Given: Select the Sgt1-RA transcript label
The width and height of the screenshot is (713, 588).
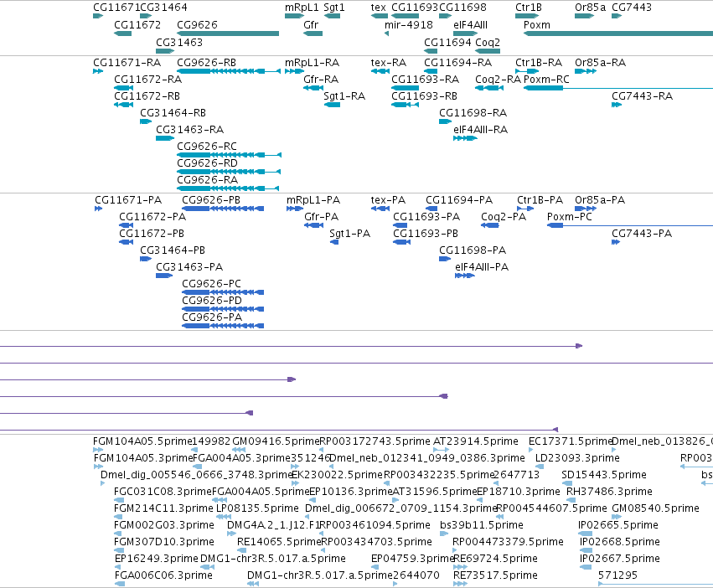Looking at the screenshot, I should pyautogui.click(x=344, y=96).
